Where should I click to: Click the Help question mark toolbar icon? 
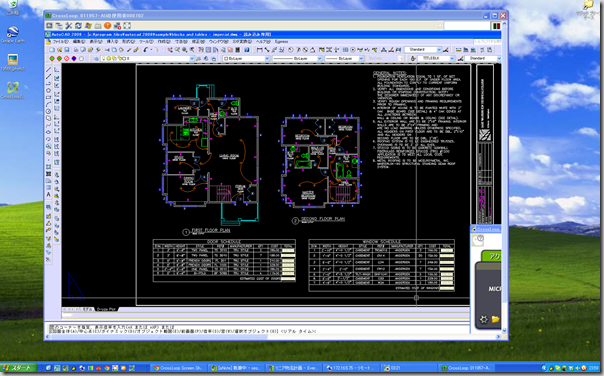pos(247,50)
